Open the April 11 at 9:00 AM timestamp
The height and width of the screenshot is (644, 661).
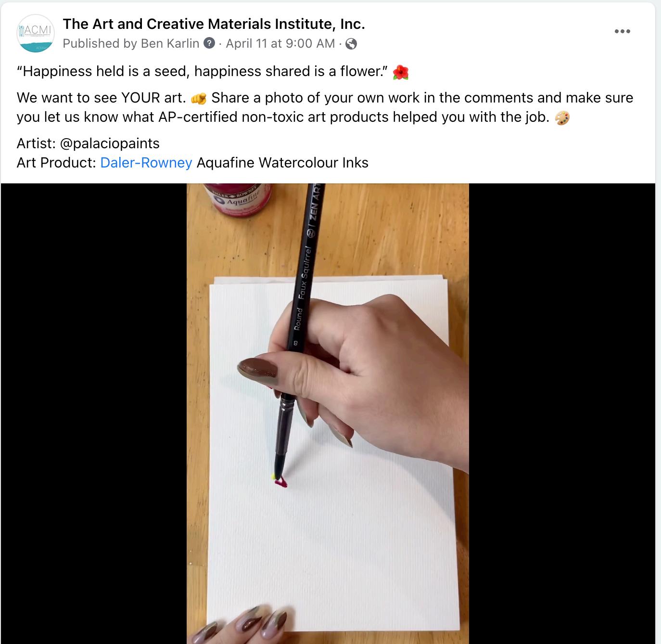tap(280, 43)
